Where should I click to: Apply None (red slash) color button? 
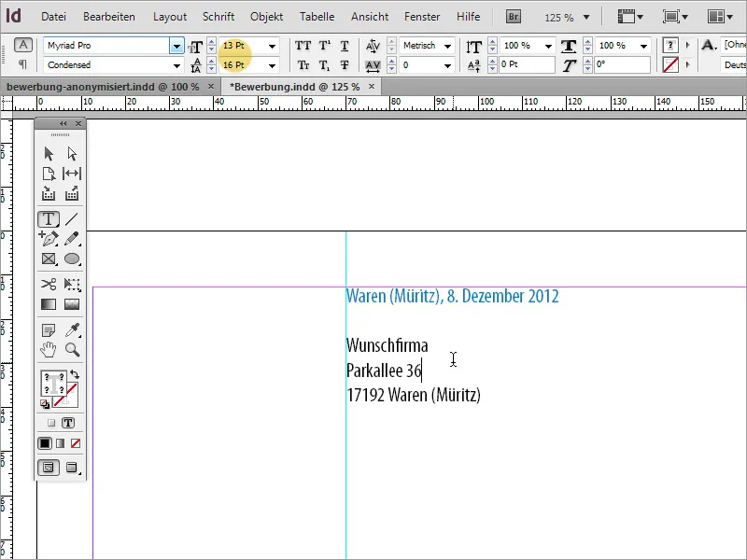point(76,443)
